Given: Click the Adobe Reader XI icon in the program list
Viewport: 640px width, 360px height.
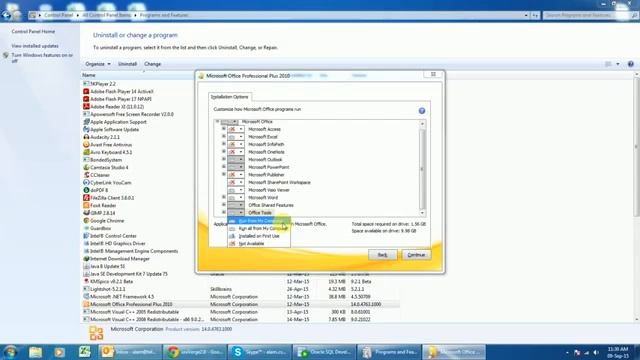Looking at the screenshot, I should click(x=86, y=107).
